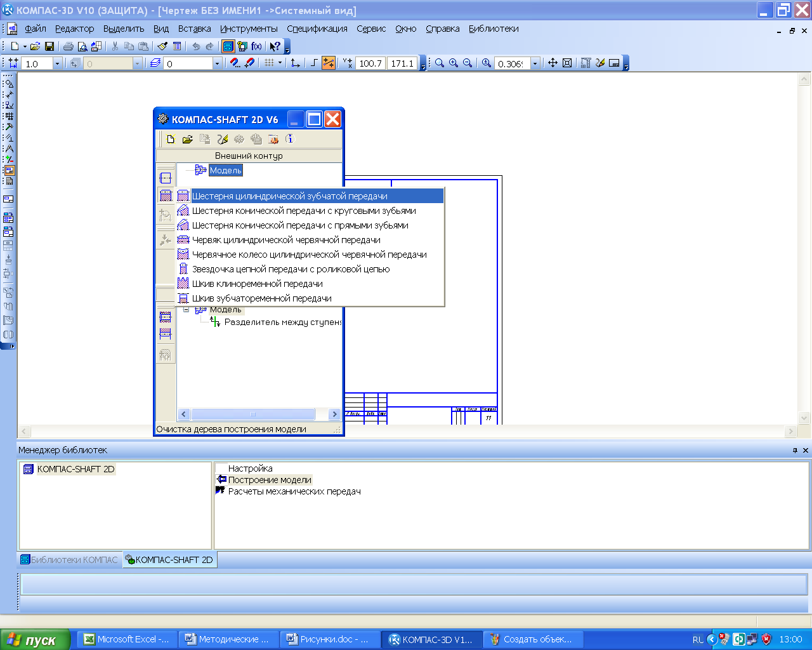Click the Y coordinate field 171.1
Image resolution: width=812 pixels, height=650 pixels.
[402, 63]
